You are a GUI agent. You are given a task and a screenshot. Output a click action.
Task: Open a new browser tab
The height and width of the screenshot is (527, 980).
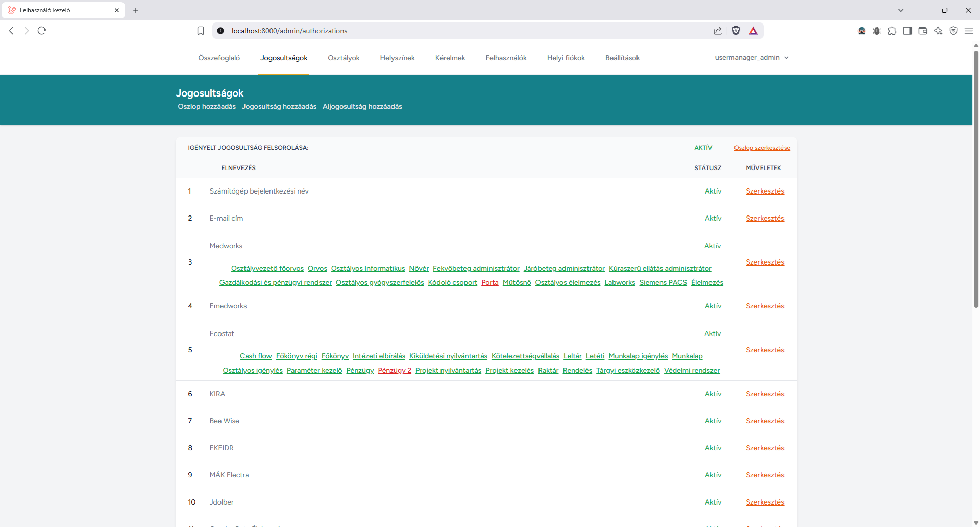coord(136,10)
